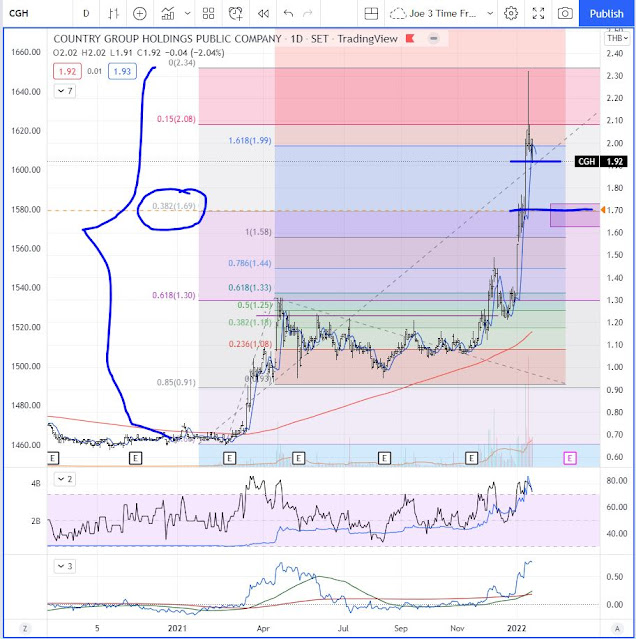
Task: Click the 2021 label on time axis
Action: 178,628
